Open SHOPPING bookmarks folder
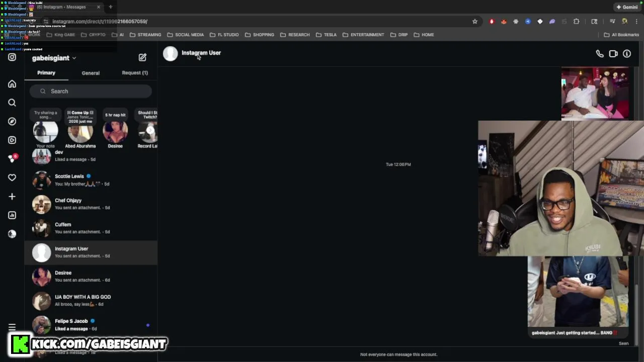The height and width of the screenshot is (362, 644). pyautogui.click(x=260, y=35)
